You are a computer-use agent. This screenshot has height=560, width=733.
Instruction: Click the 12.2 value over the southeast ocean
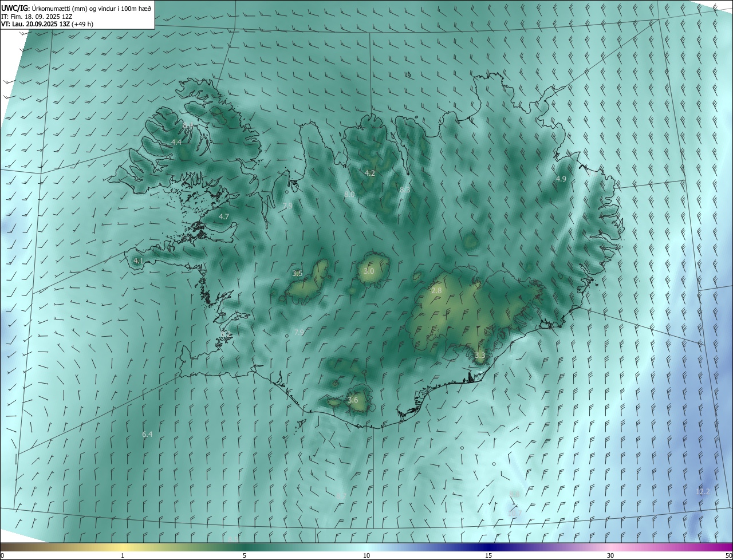(703, 491)
